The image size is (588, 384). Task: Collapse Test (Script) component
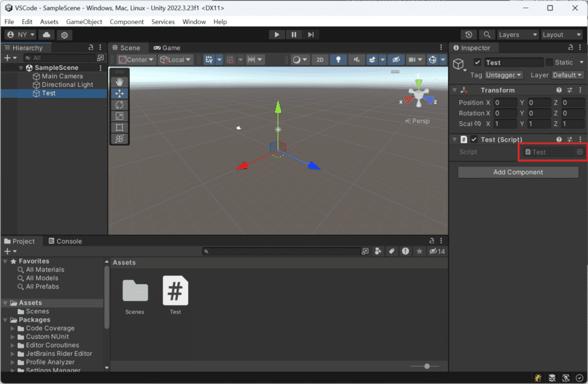point(455,140)
